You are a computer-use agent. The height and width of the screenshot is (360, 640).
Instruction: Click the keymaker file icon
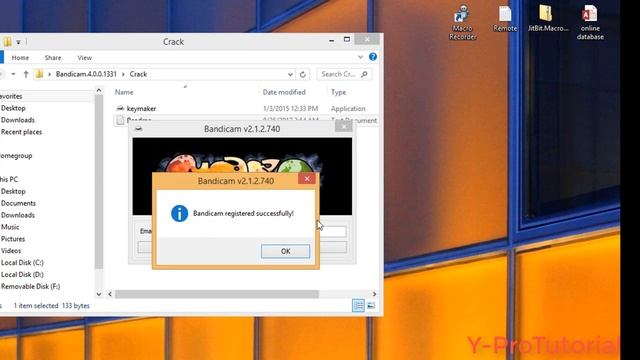coord(120,108)
